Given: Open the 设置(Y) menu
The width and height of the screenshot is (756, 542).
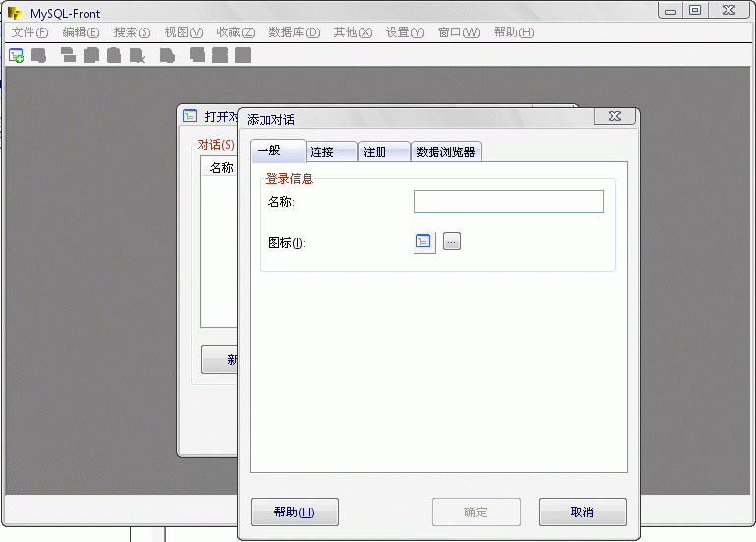Looking at the screenshot, I should coord(405,32).
